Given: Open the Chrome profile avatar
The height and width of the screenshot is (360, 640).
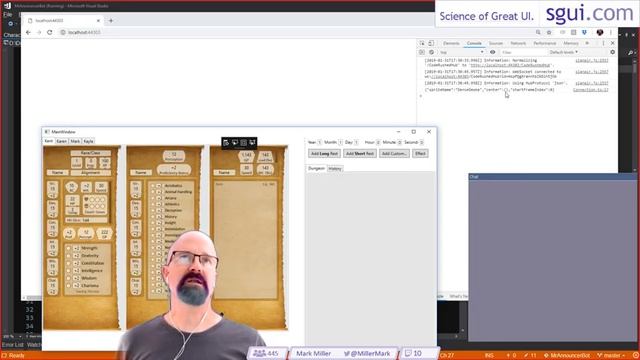Looking at the screenshot, I should pos(600,32).
